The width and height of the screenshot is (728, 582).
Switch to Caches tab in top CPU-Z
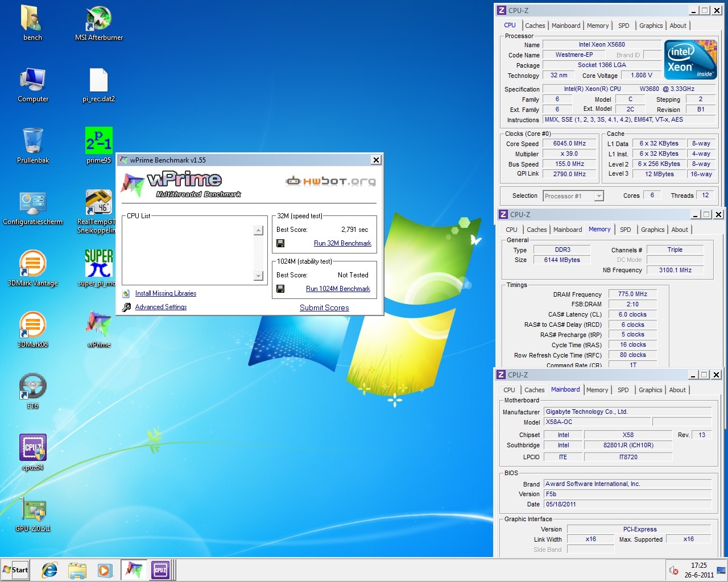coord(535,26)
